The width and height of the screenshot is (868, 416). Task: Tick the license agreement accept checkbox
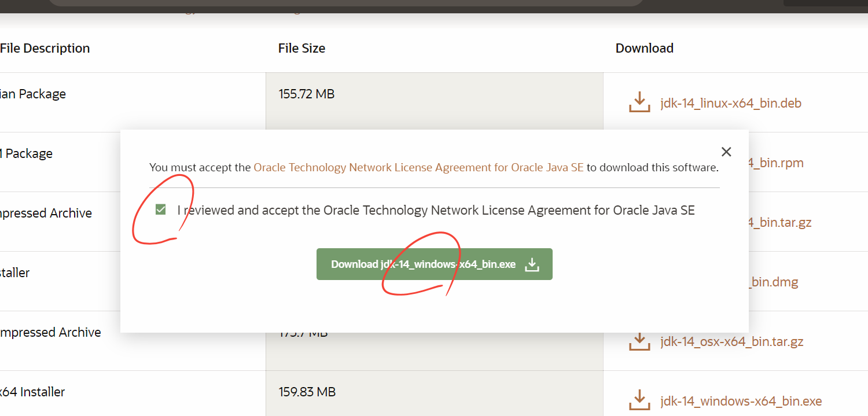(161, 209)
